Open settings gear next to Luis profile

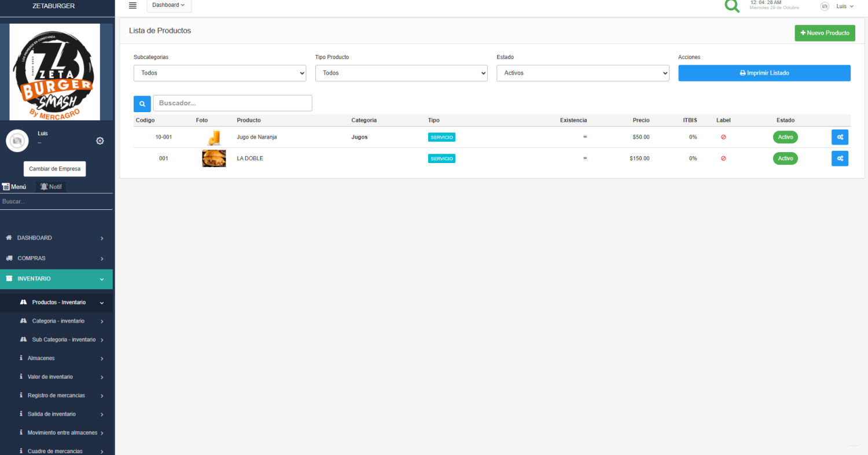100,140
